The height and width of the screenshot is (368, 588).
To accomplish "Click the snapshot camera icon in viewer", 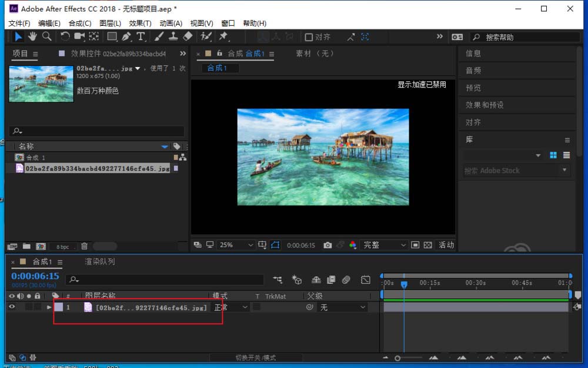I will click(328, 245).
